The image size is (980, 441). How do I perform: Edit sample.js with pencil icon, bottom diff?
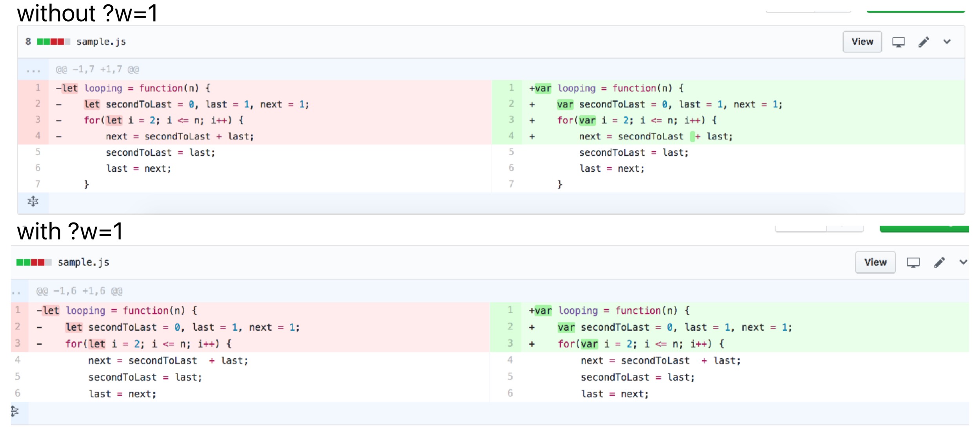point(940,262)
